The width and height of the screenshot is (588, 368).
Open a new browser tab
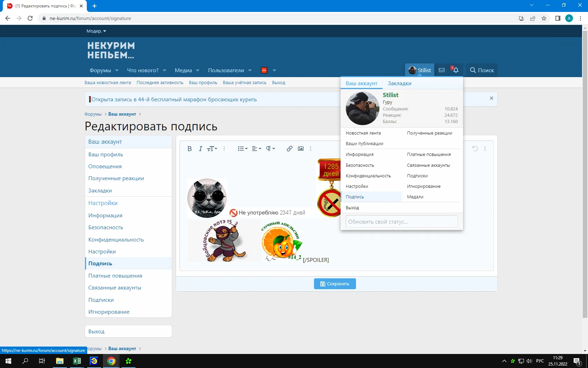coord(94,6)
